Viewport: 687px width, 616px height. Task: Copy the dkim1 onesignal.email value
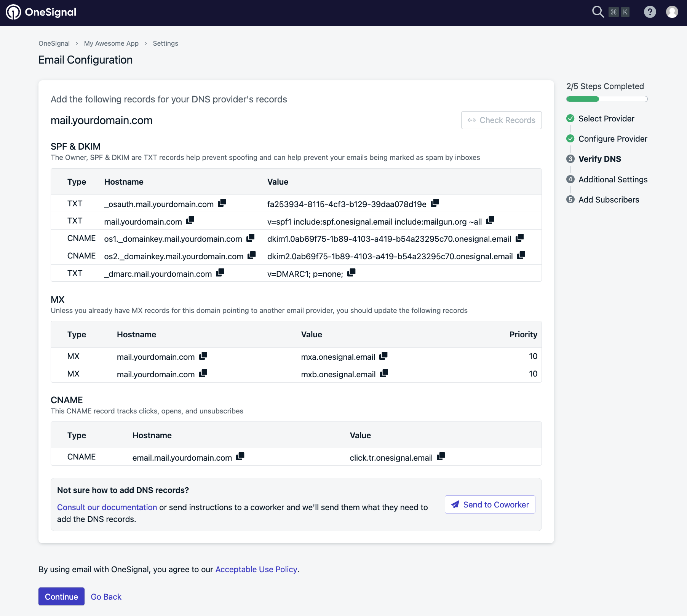coord(519,238)
